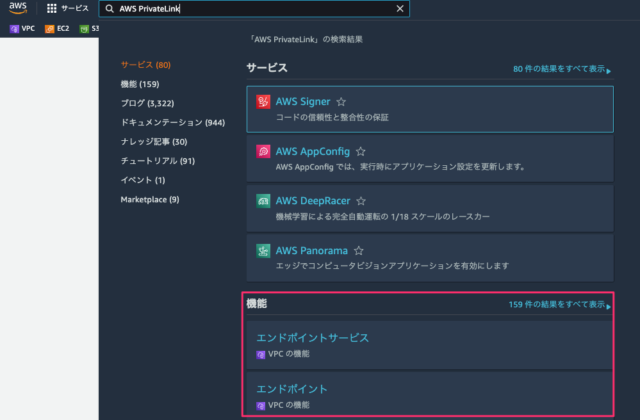Open the S3 shortcut in favorites bar

click(x=89, y=29)
